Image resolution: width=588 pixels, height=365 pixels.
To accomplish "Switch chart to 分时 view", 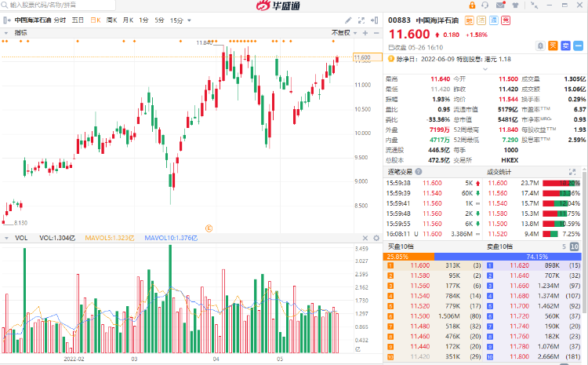I will point(60,20).
